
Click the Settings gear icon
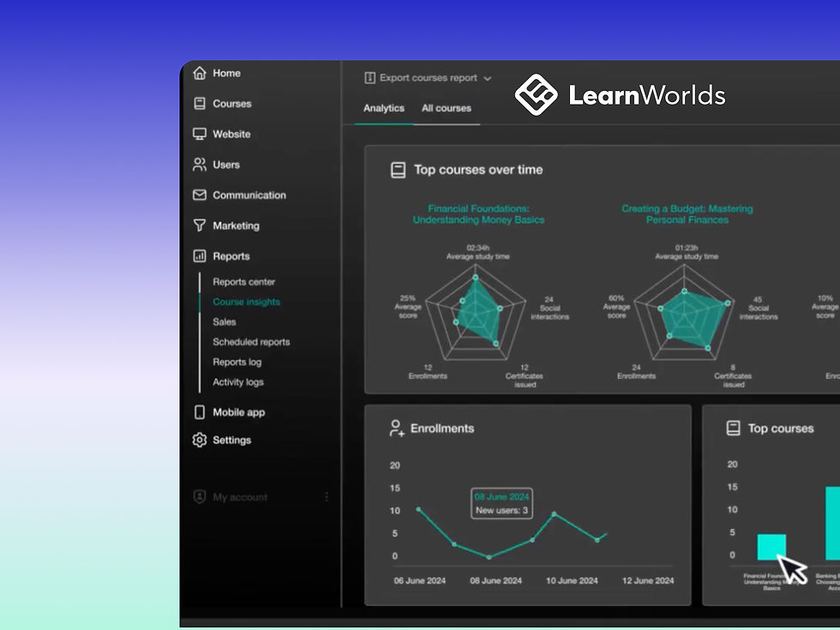pos(200,440)
